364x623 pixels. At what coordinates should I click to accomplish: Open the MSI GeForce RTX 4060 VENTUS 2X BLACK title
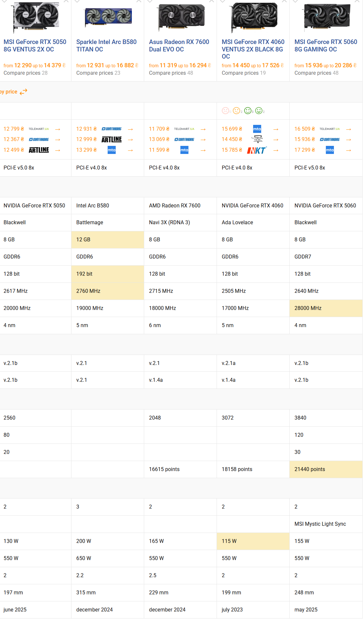(253, 49)
